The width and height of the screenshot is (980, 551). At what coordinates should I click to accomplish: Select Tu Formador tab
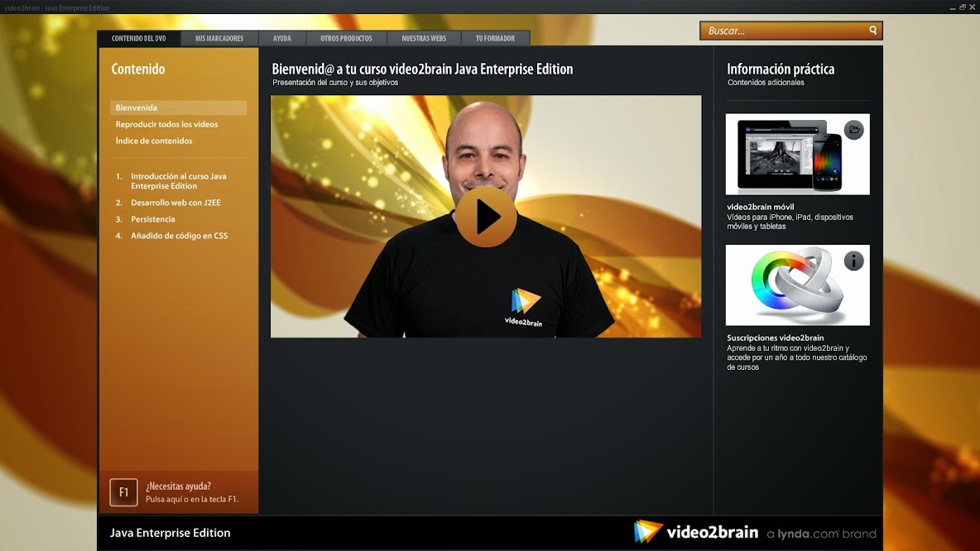[x=495, y=38]
